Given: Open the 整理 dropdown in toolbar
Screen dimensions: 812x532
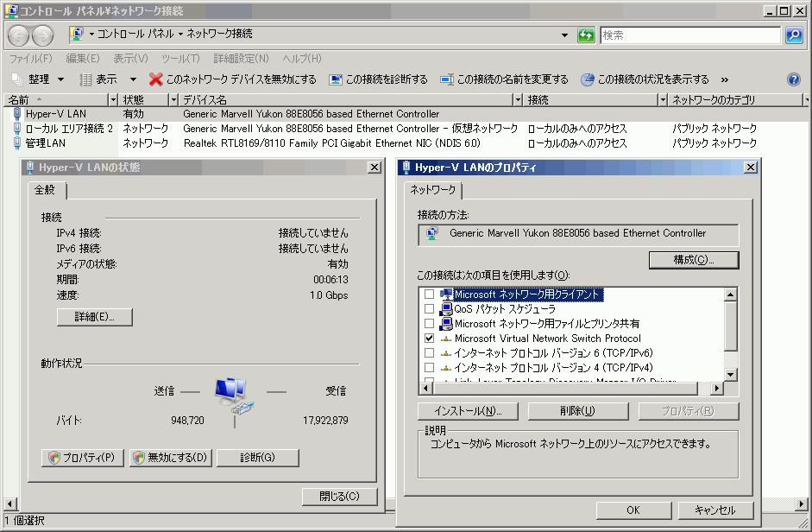Looking at the screenshot, I should point(39,79).
